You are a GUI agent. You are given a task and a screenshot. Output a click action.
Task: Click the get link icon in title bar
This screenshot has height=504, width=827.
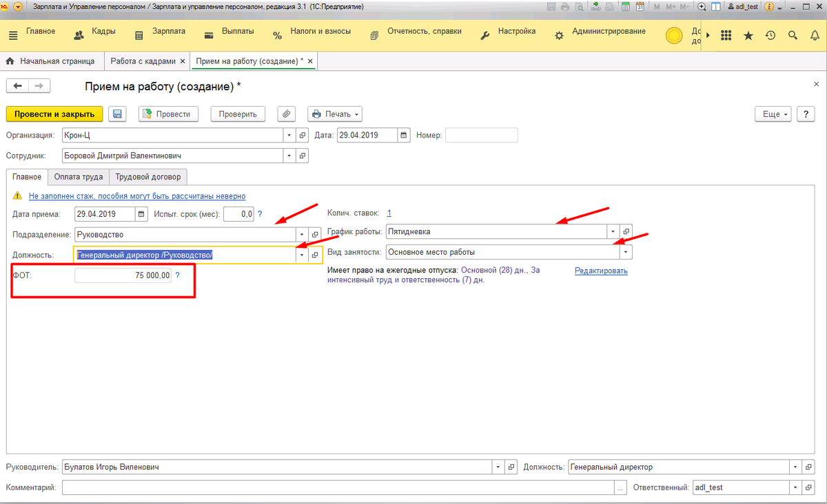point(595,7)
